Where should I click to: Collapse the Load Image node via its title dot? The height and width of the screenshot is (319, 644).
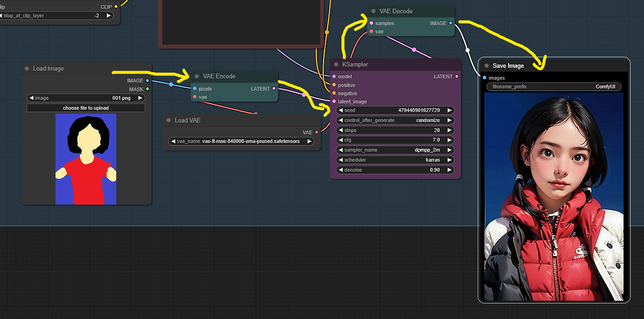[x=27, y=68]
